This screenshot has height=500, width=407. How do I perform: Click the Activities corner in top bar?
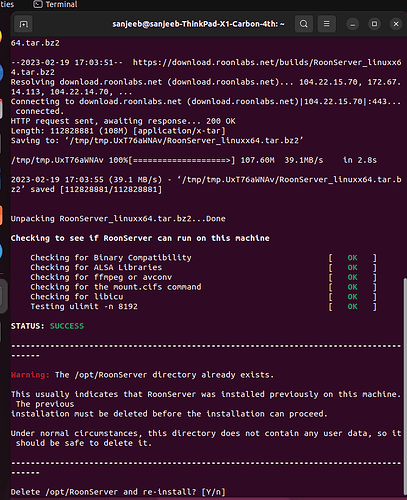click(x=7, y=4)
